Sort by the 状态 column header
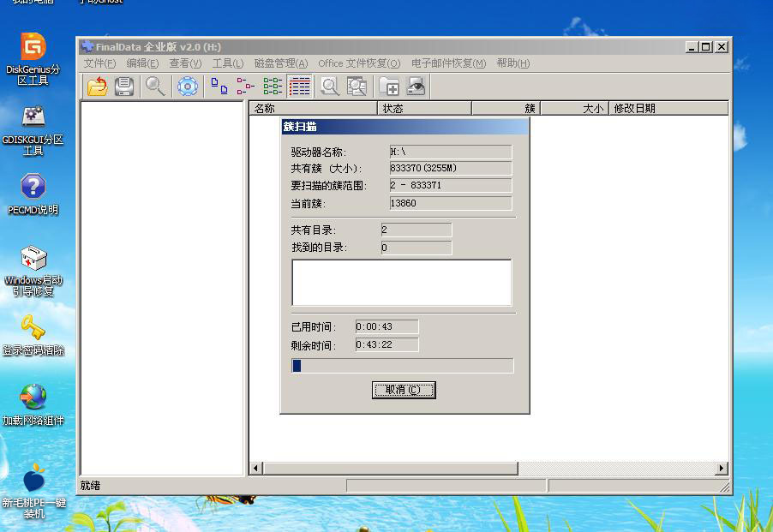773x532 pixels. pos(424,108)
